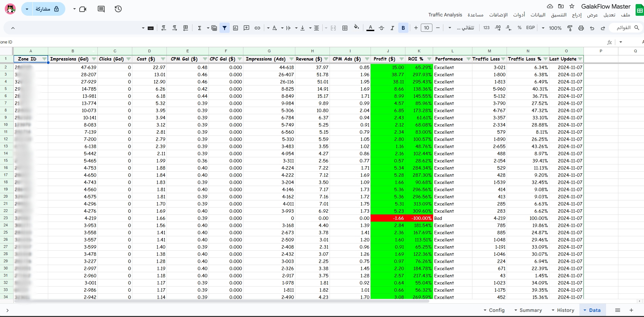Click the sheet direction icon

pyautogui.click(x=186, y=28)
